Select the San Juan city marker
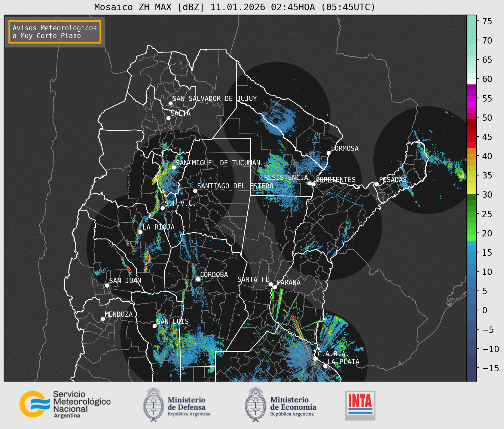Image resolution: width=504 pixels, height=429 pixels. (107, 285)
